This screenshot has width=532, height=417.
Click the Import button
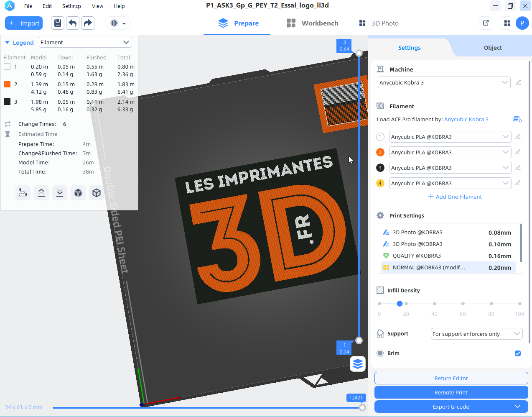[24, 23]
